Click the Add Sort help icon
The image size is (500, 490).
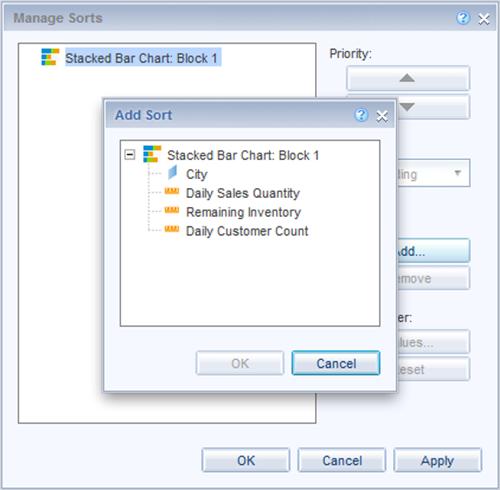point(361,115)
